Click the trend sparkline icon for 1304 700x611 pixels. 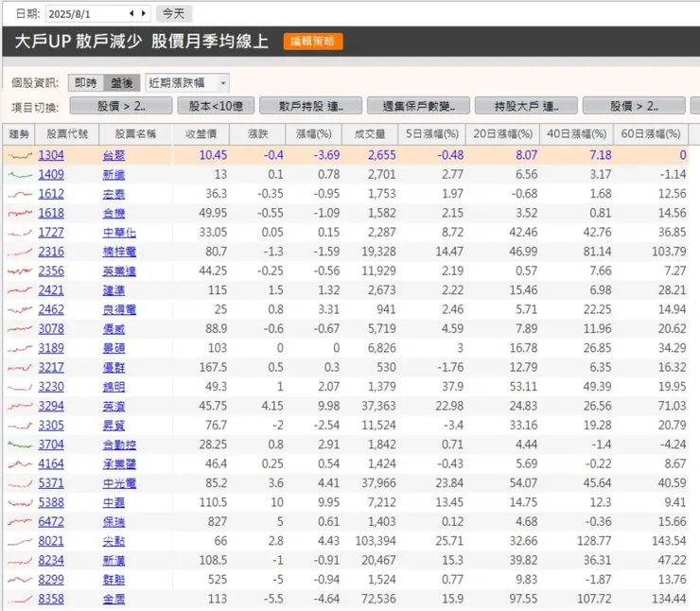(20, 155)
